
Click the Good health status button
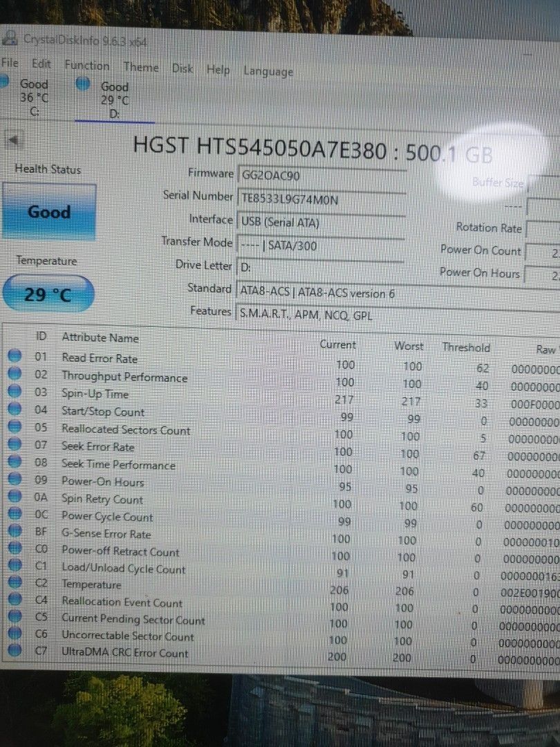tap(49, 212)
